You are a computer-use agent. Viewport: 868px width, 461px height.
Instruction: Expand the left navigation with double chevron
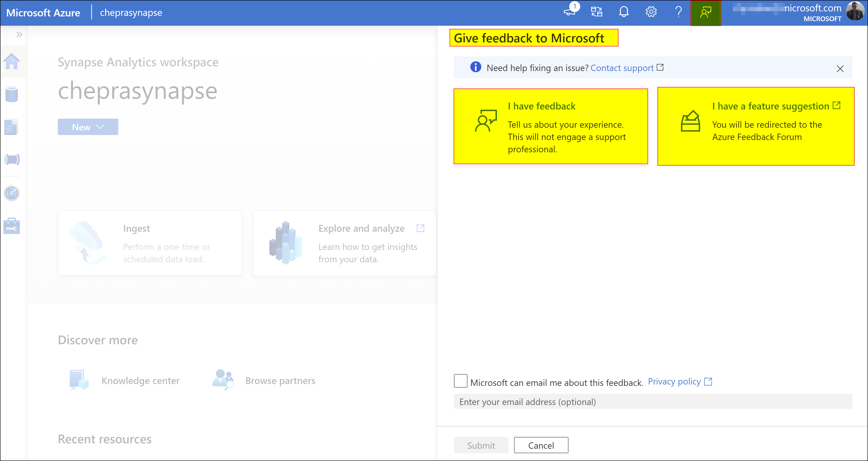click(19, 34)
